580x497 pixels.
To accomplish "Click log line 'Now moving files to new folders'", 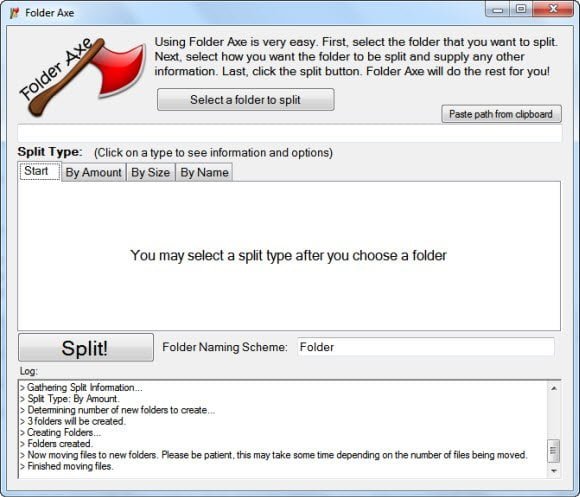I will click(x=274, y=455).
